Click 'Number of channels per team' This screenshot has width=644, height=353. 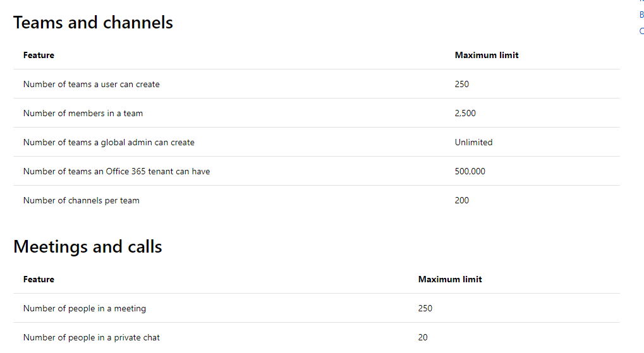82,200
